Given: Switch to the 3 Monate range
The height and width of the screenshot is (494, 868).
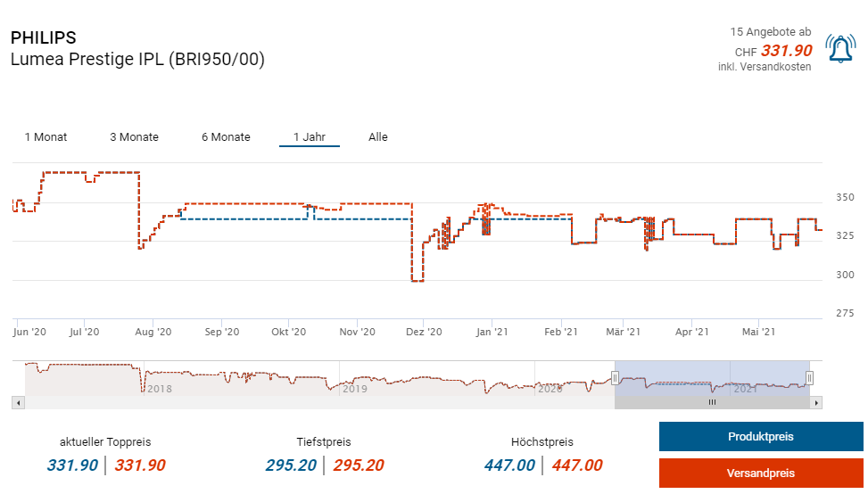Looking at the screenshot, I should tap(134, 137).
